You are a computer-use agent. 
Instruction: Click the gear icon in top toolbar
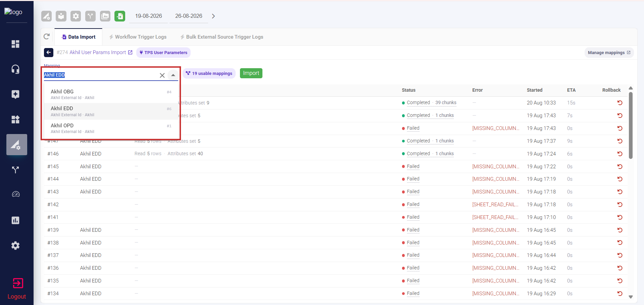tap(76, 16)
